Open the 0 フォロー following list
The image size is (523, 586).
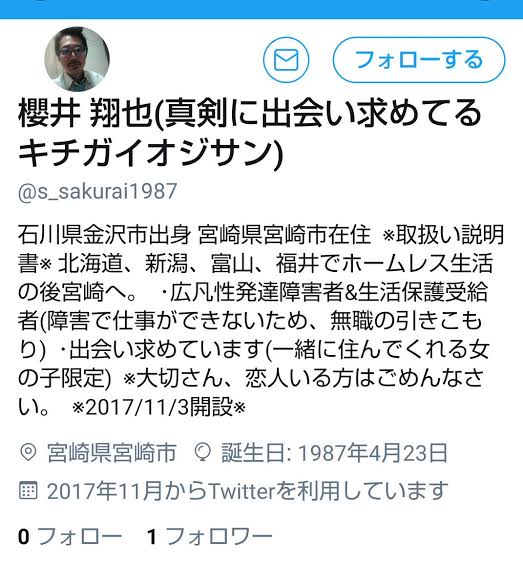(x=70, y=537)
